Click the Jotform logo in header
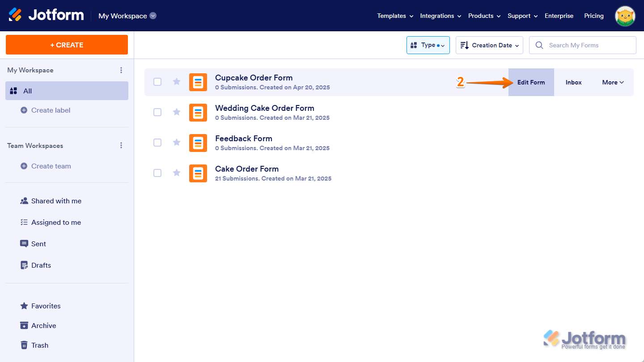 tap(47, 15)
